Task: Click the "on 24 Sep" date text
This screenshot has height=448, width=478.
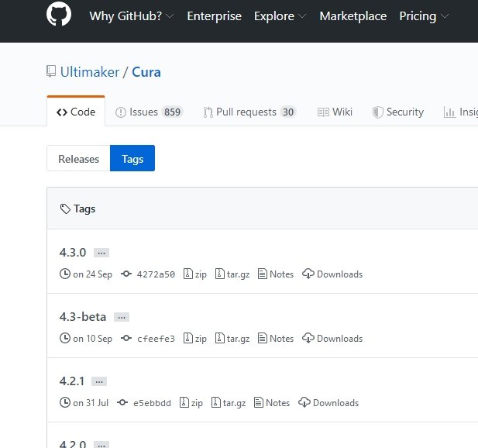Action: [92, 274]
